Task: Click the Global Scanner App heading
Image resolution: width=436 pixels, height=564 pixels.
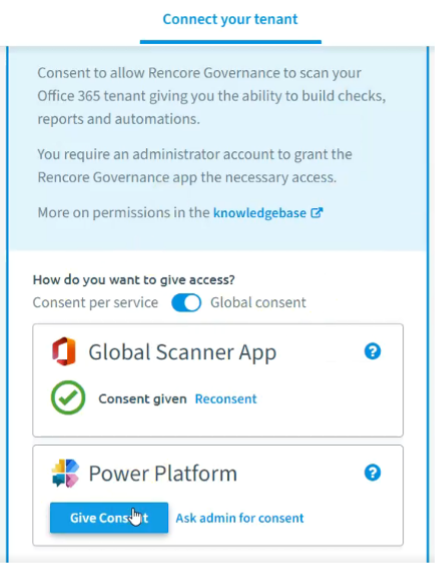Action: [182, 352]
